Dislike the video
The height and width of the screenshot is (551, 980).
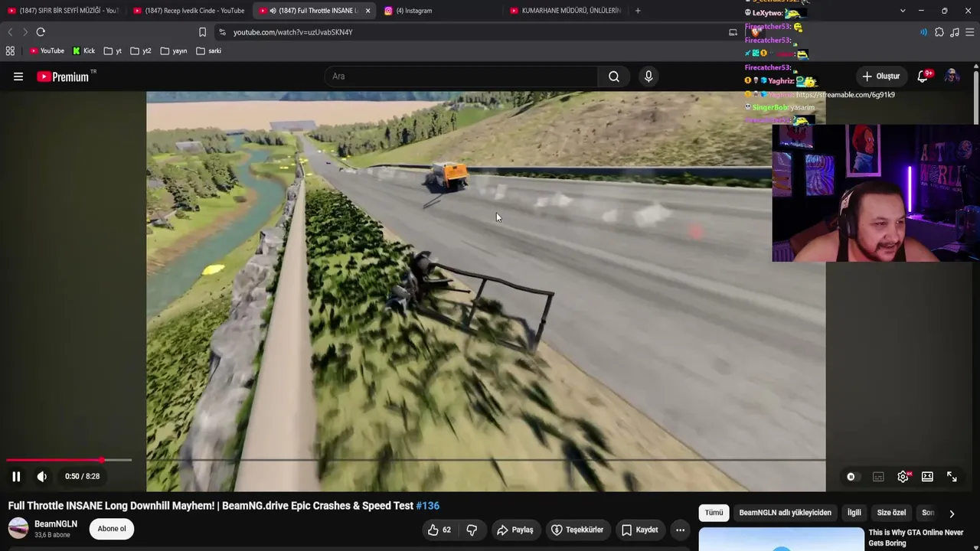472,530
